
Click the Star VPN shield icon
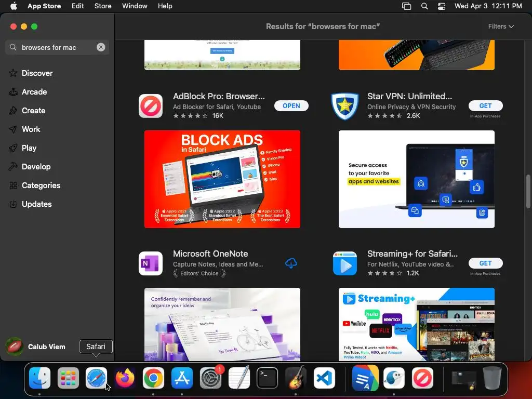coord(345,106)
